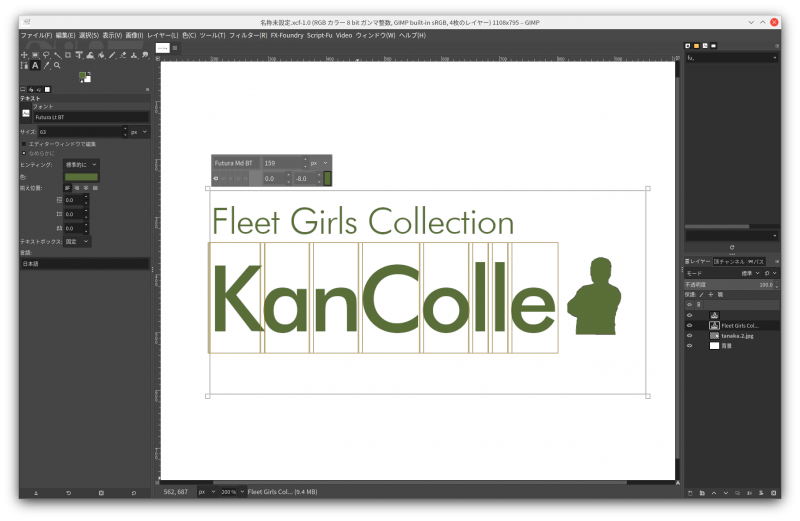Click the text color swatch in tool options

click(81, 177)
